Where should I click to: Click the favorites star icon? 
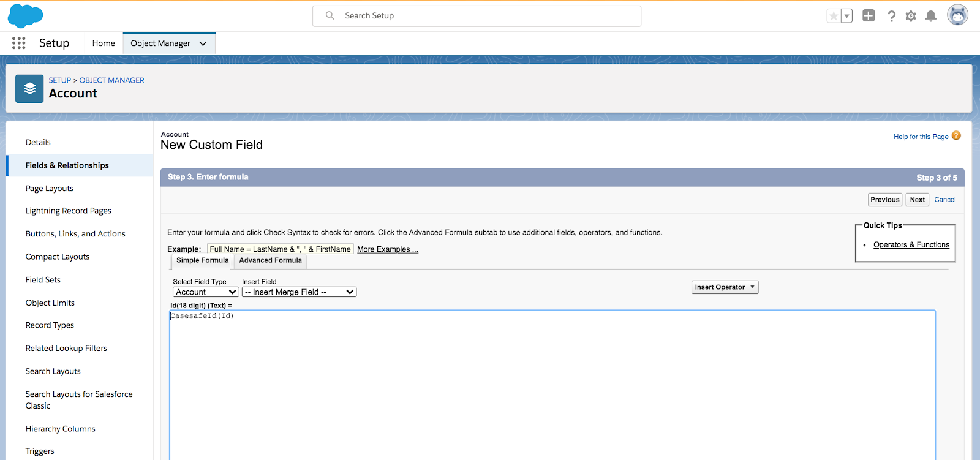(x=834, y=16)
